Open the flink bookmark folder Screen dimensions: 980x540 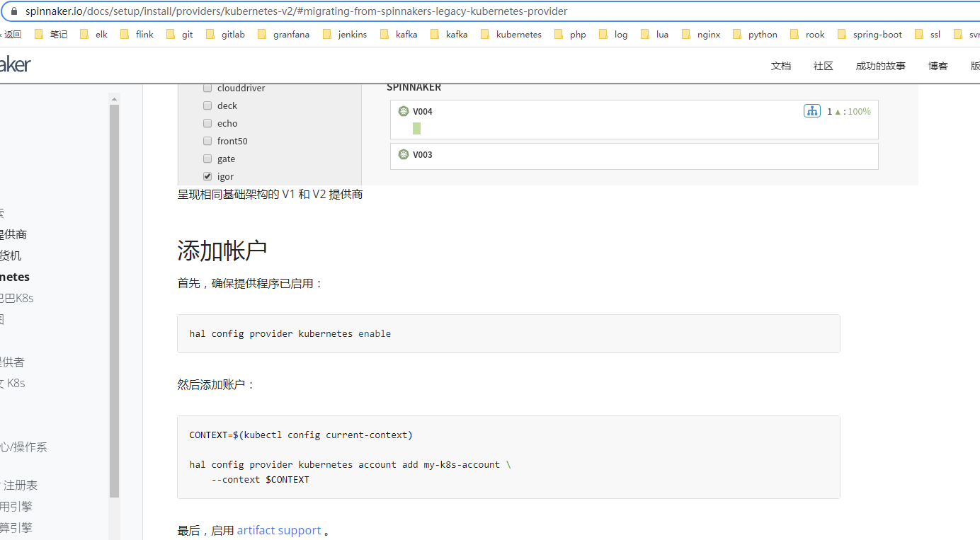137,34
